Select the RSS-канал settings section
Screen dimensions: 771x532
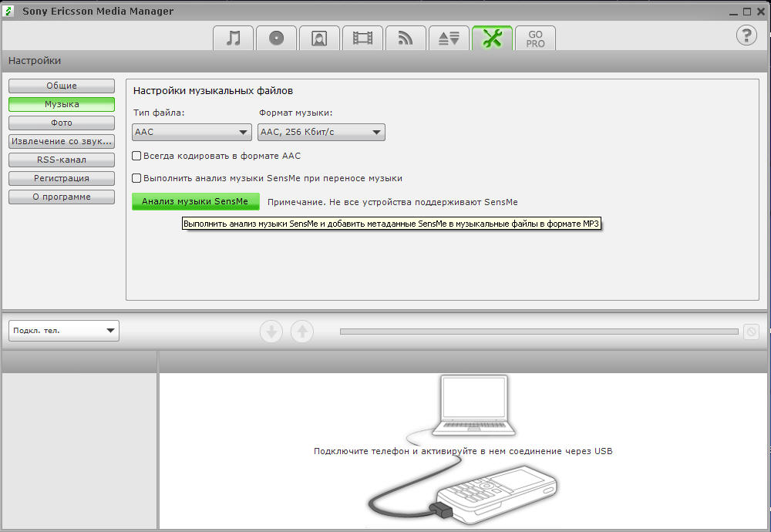click(x=62, y=160)
